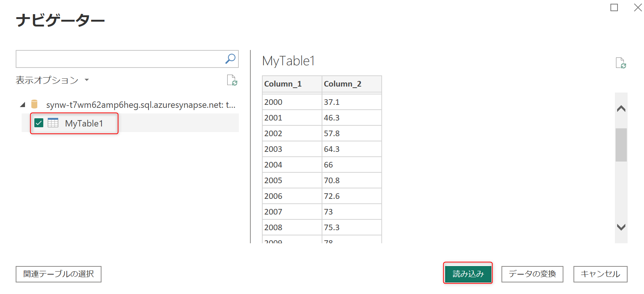Refresh the MyTable1 preview pane
The height and width of the screenshot is (294, 644).
coord(620,63)
